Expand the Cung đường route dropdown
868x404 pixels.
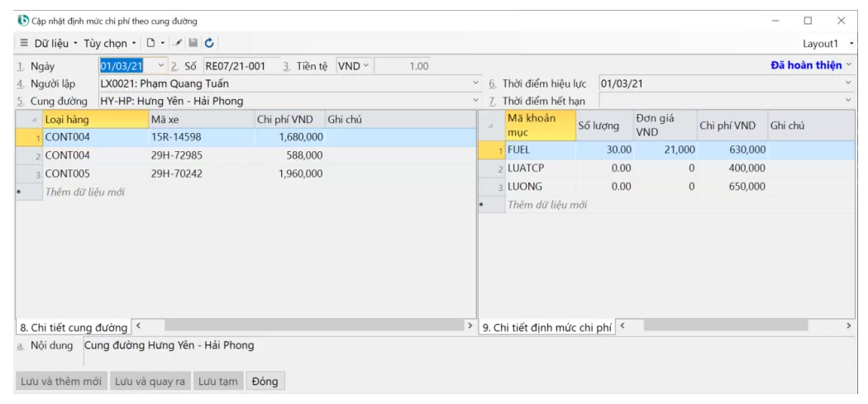pos(475,101)
